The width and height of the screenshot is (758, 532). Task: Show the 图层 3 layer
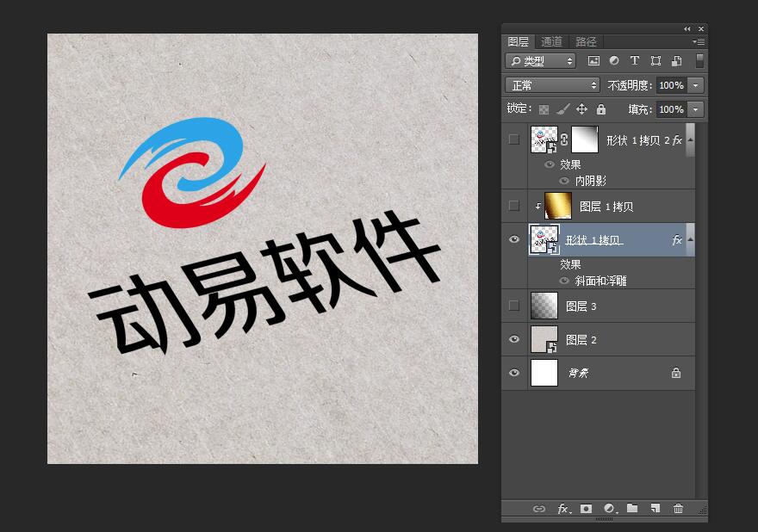[x=514, y=306]
